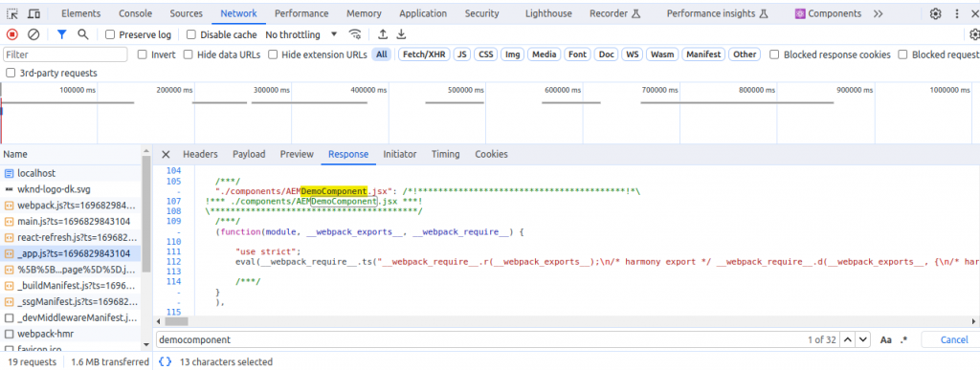Filter requests by Img type
Image resolution: width=980 pixels, height=370 pixels.
(513, 54)
